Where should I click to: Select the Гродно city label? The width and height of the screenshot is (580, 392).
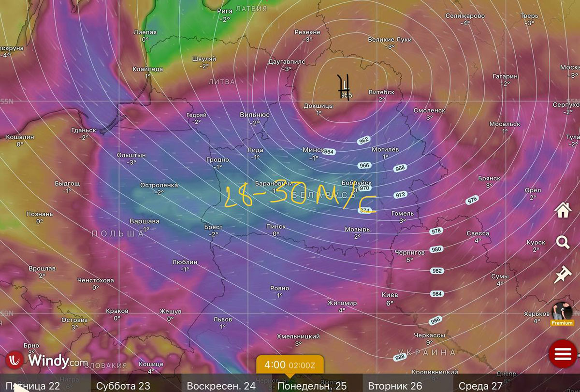pyautogui.click(x=217, y=160)
